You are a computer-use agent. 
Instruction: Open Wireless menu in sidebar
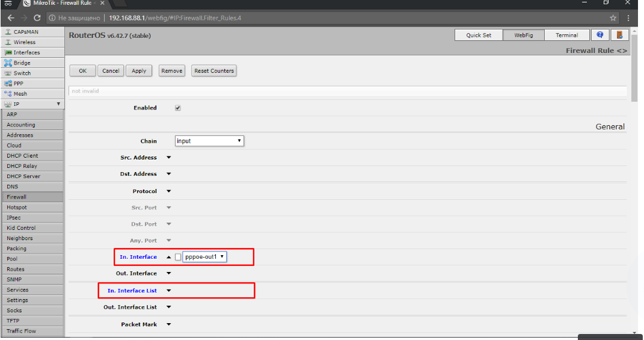coord(32,42)
